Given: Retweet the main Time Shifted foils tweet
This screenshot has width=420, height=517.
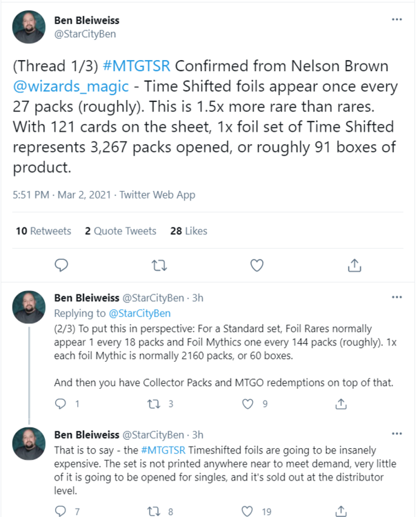Looking at the screenshot, I should pos(159,265).
